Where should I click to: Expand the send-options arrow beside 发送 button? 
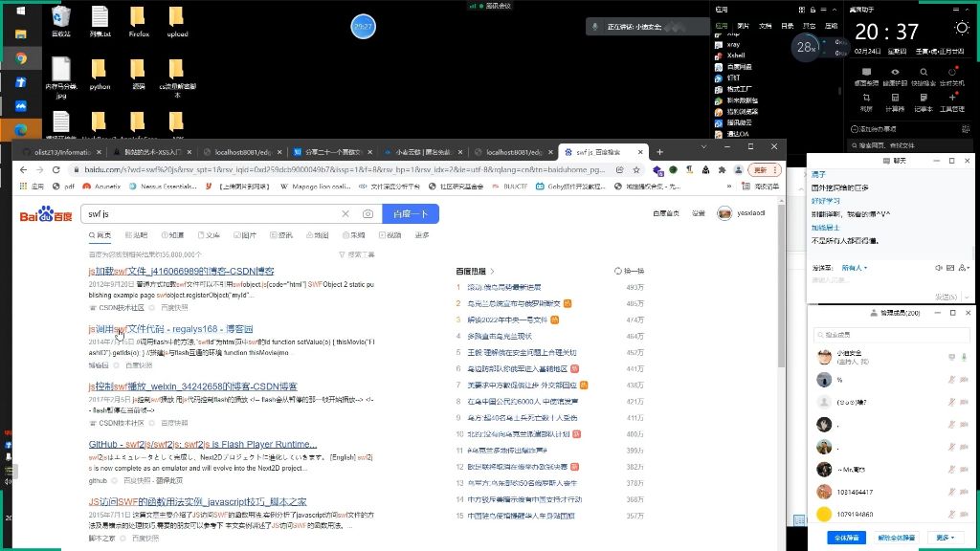point(967,297)
